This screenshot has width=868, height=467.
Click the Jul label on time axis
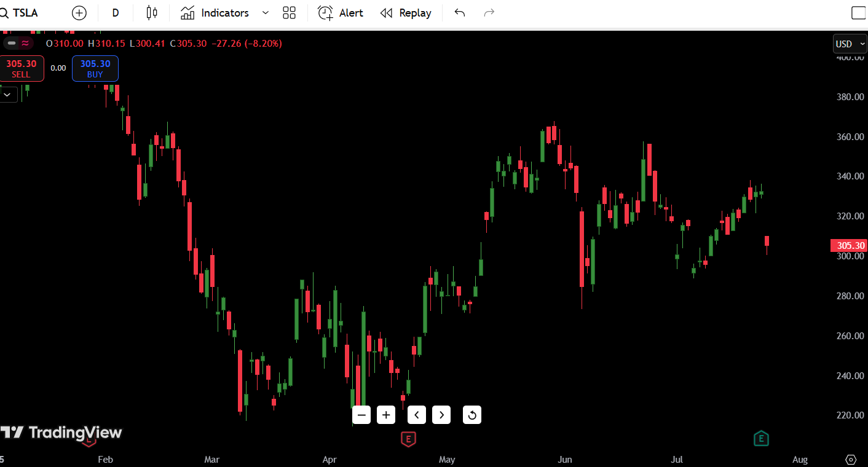(x=677, y=460)
